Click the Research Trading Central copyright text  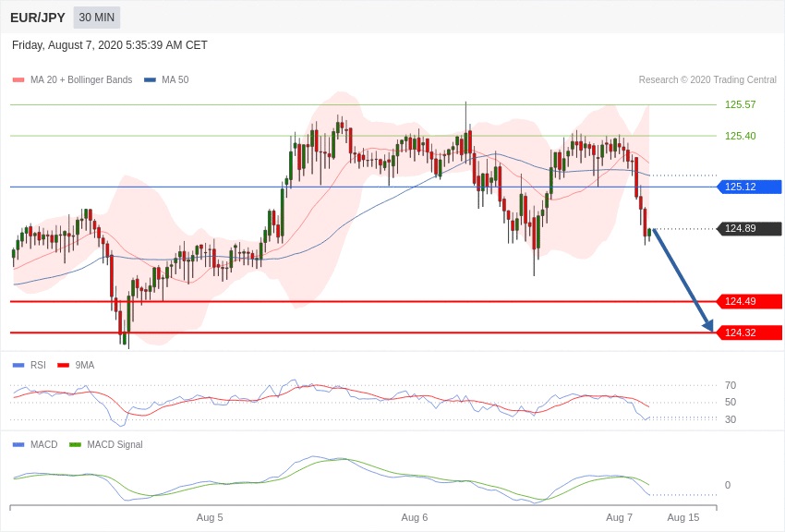pos(707,80)
